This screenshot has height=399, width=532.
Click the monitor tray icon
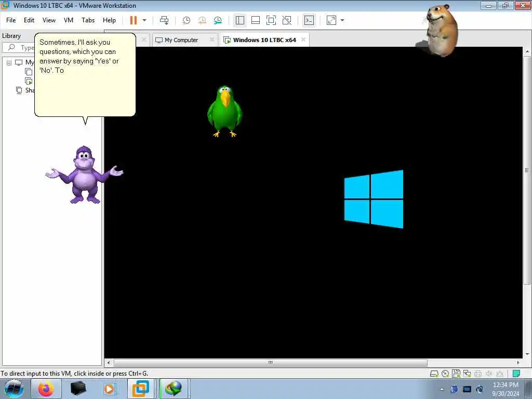[x=467, y=389]
